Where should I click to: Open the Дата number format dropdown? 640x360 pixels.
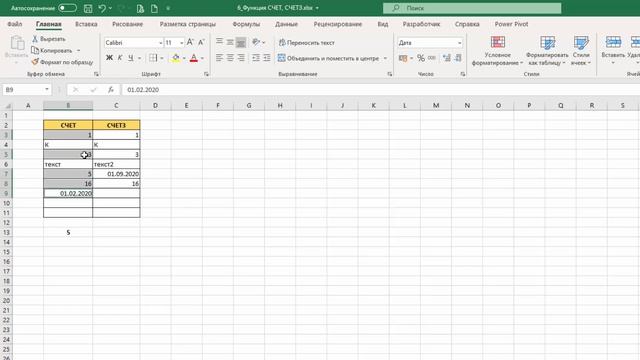pos(460,42)
